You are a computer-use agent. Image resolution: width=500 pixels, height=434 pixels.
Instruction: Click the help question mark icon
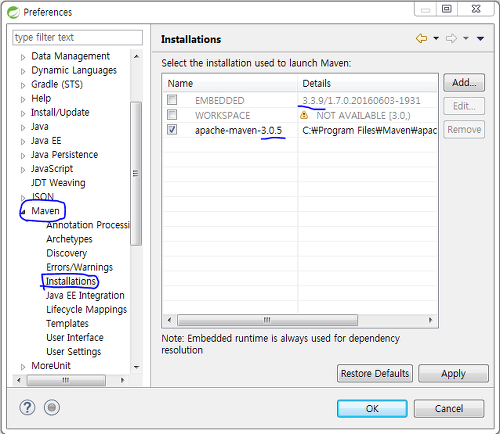pyautogui.click(x=27, y=407)
